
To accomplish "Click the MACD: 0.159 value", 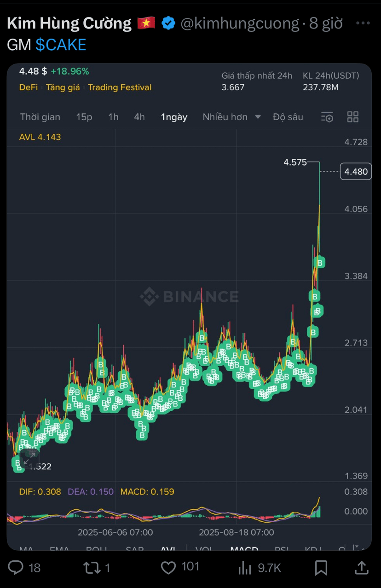I will tap(147, 492).
